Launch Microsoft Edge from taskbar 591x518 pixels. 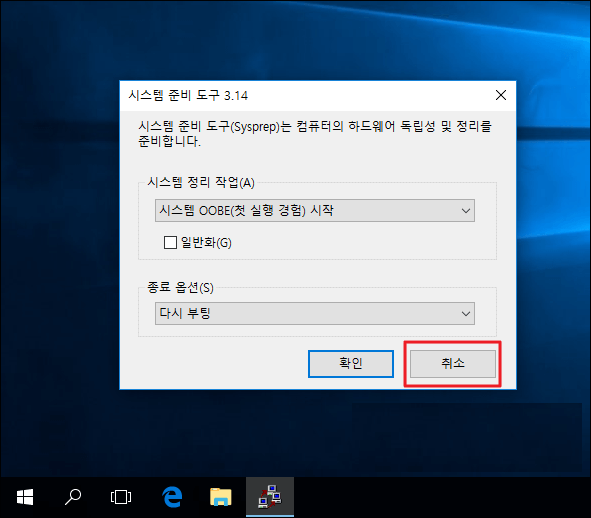coord(172,497)
